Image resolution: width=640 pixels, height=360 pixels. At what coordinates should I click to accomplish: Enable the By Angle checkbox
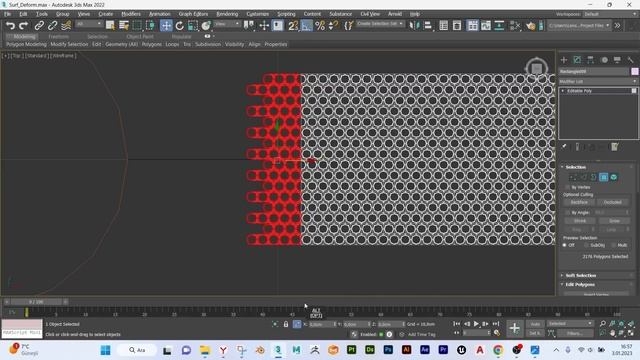click(567, 213)
